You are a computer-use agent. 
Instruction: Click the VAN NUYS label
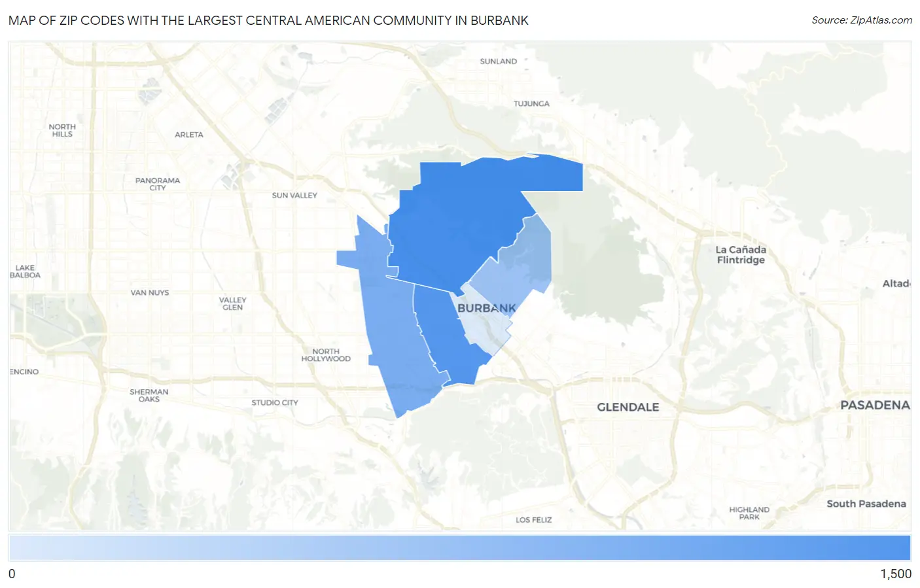tap(150, 293)
